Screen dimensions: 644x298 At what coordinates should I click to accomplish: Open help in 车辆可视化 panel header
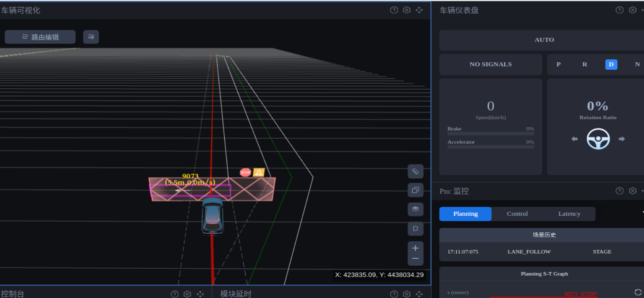pos(394,10)
